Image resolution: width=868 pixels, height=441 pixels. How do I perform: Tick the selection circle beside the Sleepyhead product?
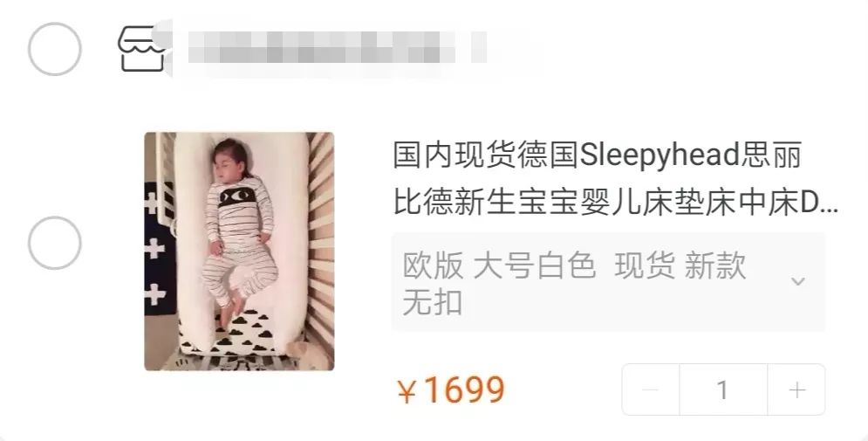[x=55, y=244]
